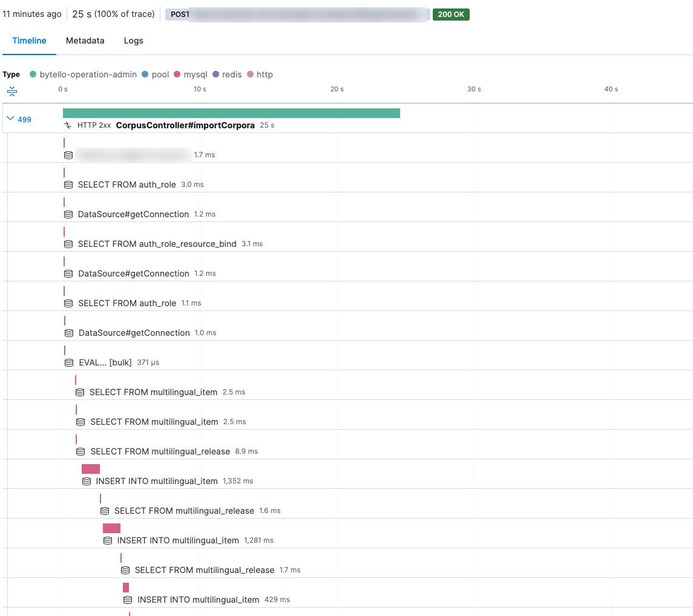The width and height of the screenshot is (693, 616).
Task: Click the green 25 s transaction bar
Action: tap(231, 113)
